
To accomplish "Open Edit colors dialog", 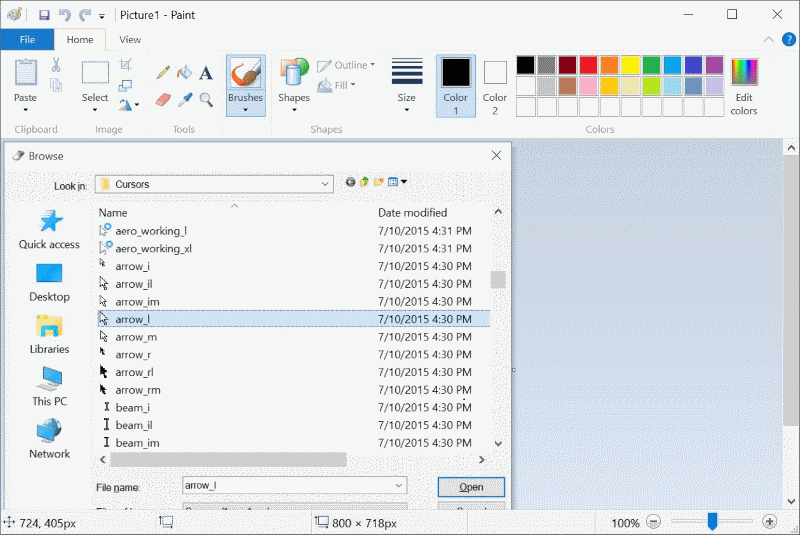I will click(744, 86).
